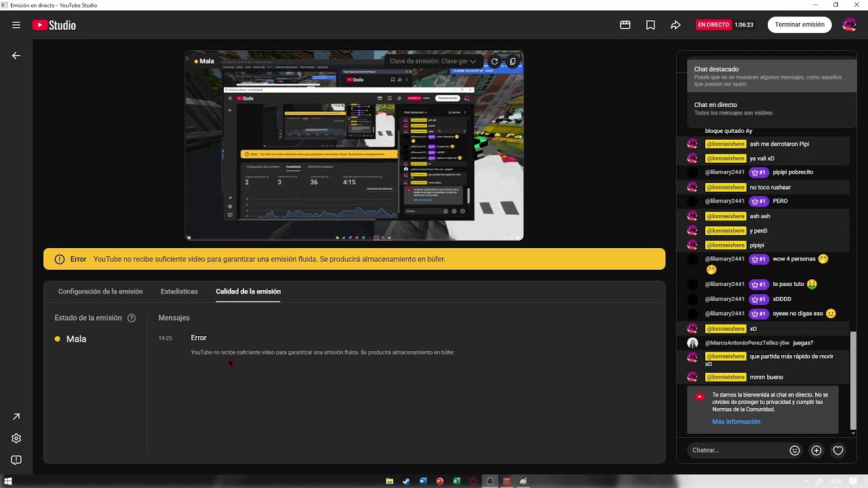Click the Error message entry at 19:25
This screenshot has height=488, width=868.
click(x=323, y=344)
